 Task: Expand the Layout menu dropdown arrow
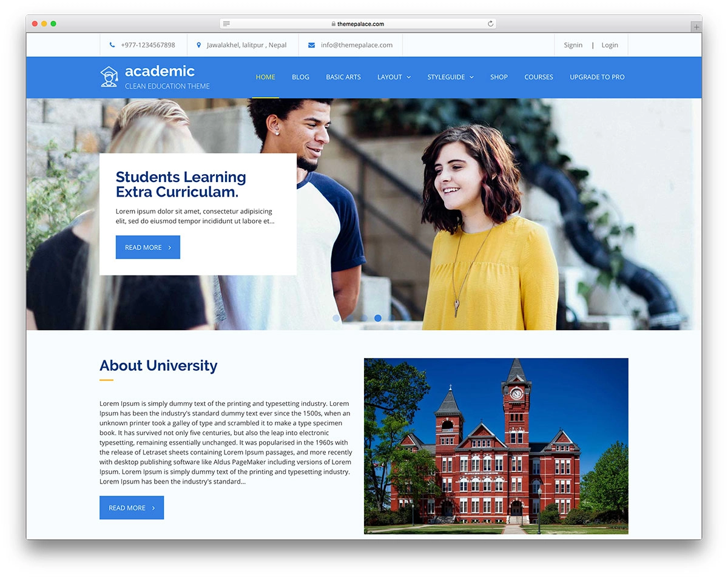click(408, 77)
